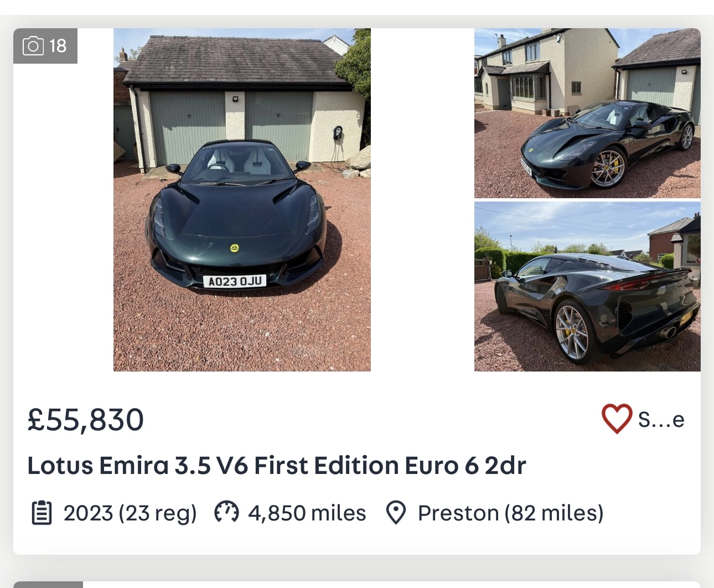The image size is (714, 588).
Task: Click the wall-mounted EV charger in main photo
Action: tap(337, 133)
